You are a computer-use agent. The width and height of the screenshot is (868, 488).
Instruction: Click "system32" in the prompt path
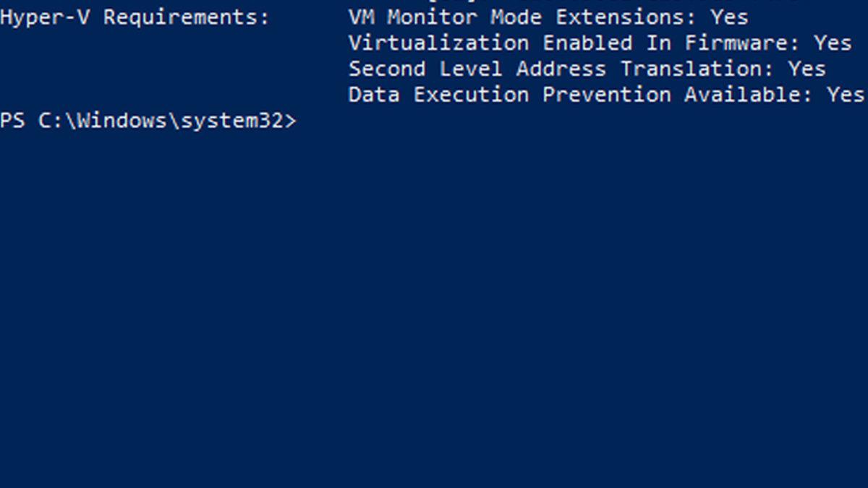tap(232, 121)
